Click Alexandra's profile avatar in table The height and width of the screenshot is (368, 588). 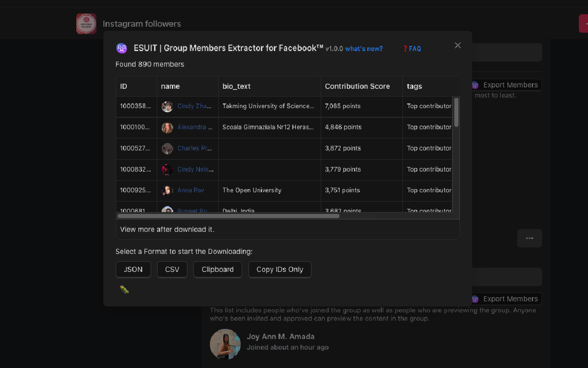point(167,127)
